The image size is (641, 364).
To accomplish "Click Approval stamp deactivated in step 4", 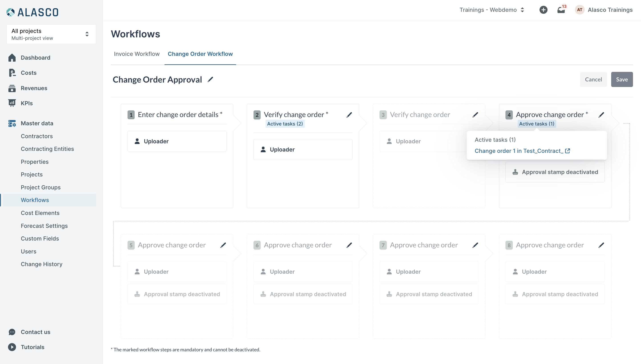I will [x=555, y=172].
